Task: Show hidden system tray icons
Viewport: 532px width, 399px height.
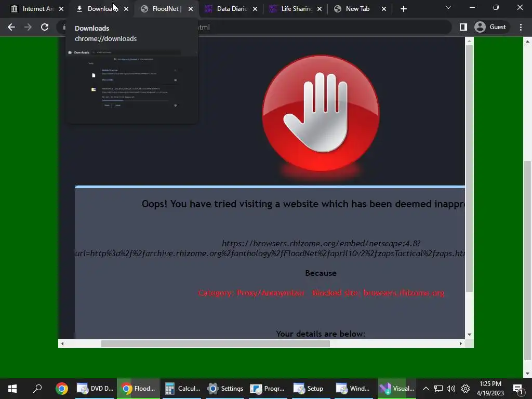Action: coord(426,389)
